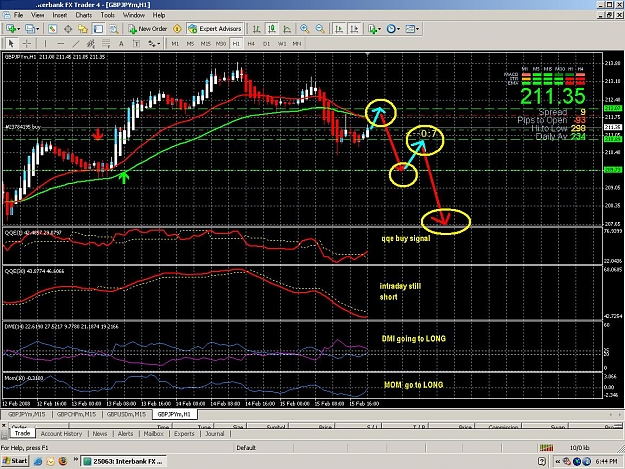Open the Strategy Tester magnifier icon
The height and width of the screenshot is (469, 625).
(114, 29)
